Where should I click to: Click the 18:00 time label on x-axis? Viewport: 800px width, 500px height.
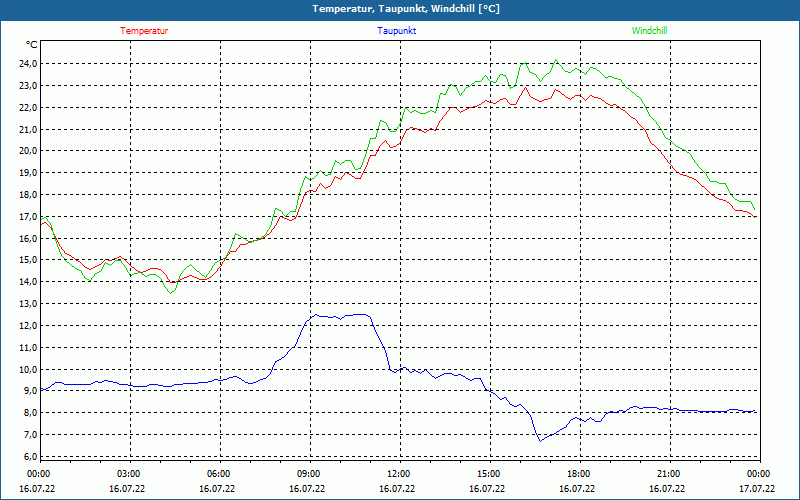tap(579, 474)
